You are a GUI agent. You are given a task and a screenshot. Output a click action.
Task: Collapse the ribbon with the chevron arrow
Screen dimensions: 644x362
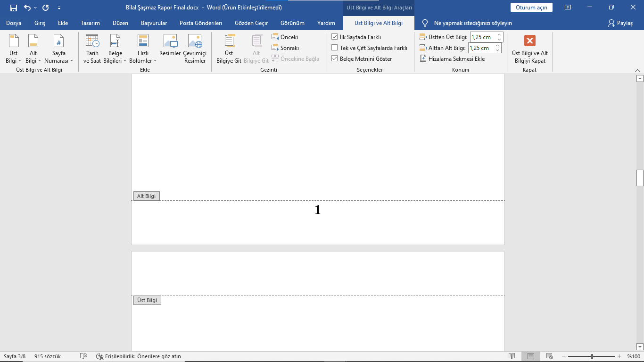pos(638,70)
